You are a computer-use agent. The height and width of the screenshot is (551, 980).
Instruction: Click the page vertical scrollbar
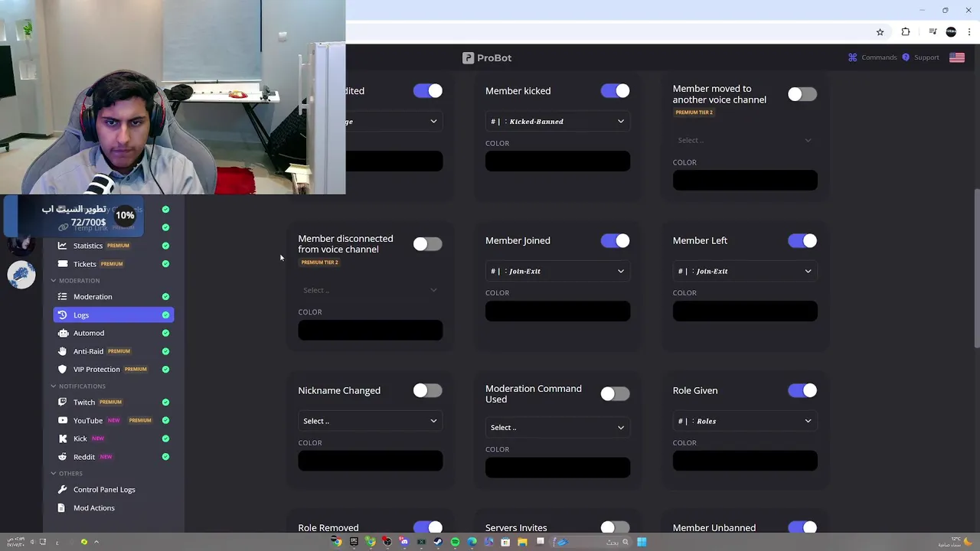(976, 268)
